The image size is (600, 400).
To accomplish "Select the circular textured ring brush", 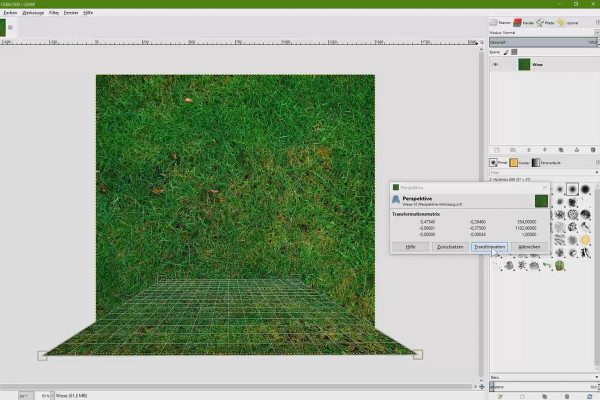I will [x=572, y=214].
